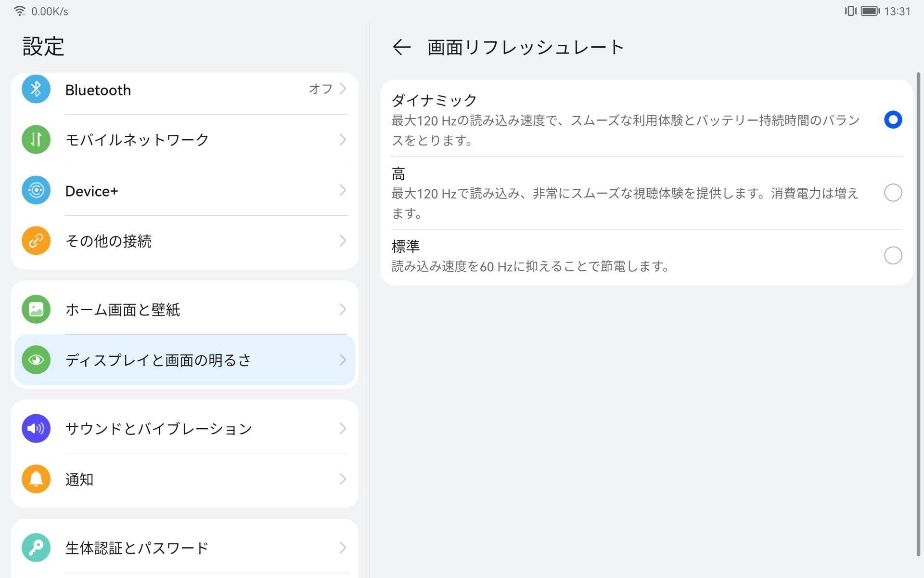Click the Device+ circular icon
Screen dimensions: 924x578
tap(36, 190)
